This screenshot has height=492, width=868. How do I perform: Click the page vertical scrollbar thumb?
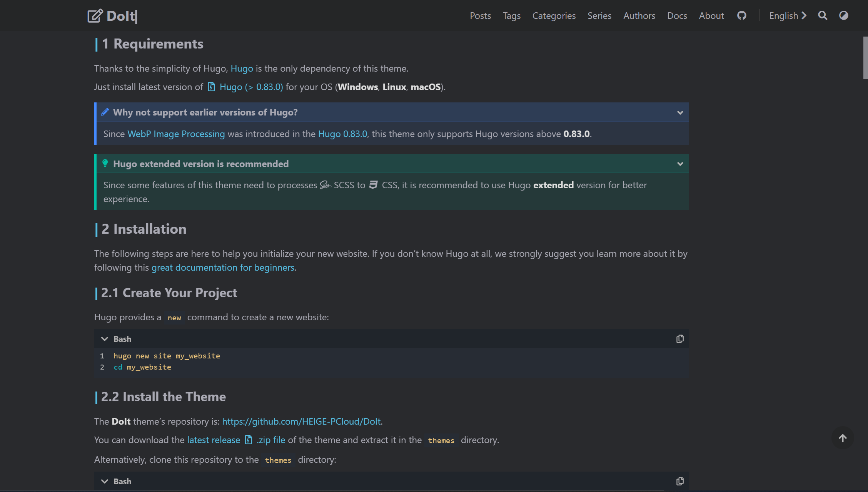click(865, 58)
